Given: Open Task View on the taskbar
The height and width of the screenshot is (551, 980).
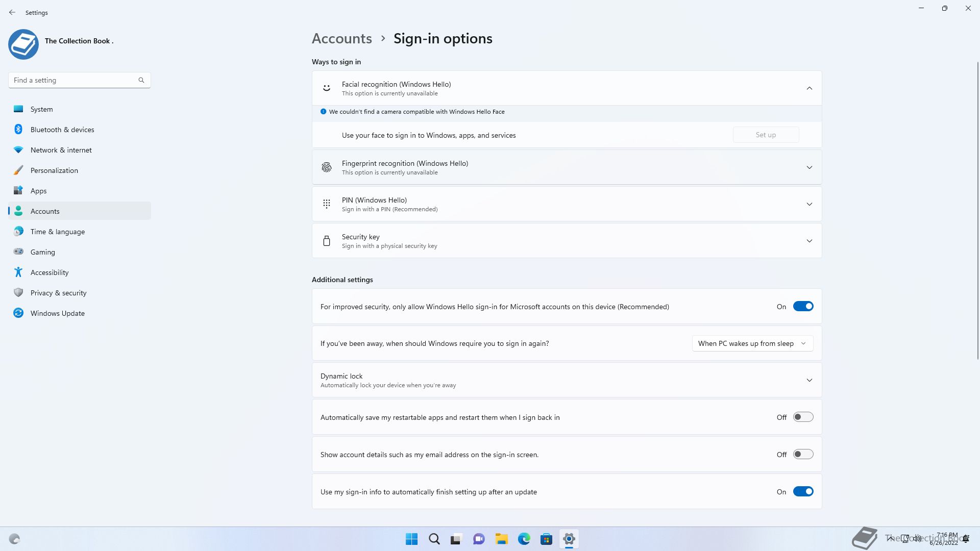Looking at the screenshot, I should click(x=456, y=539).
